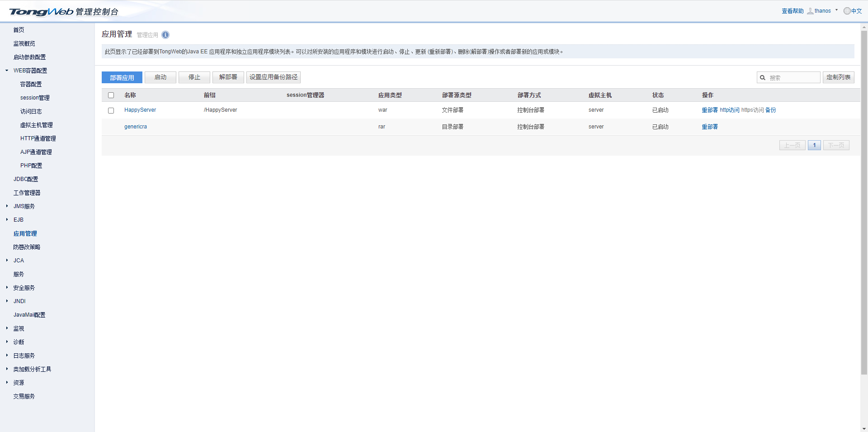
Task: Expand the EJB tree node
Action: point(7,220)
